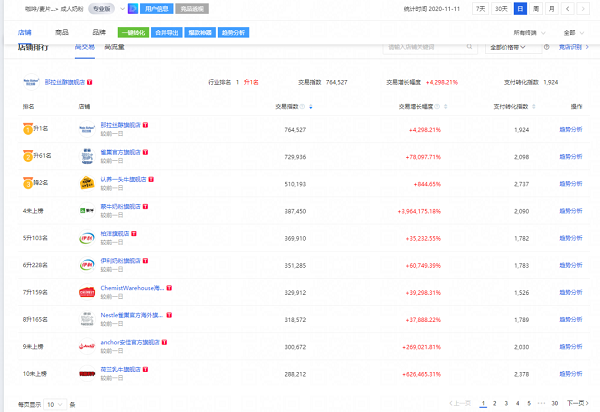
Task: Open 趋势分析 for the rank 5 row
Action: click(571, 238)
